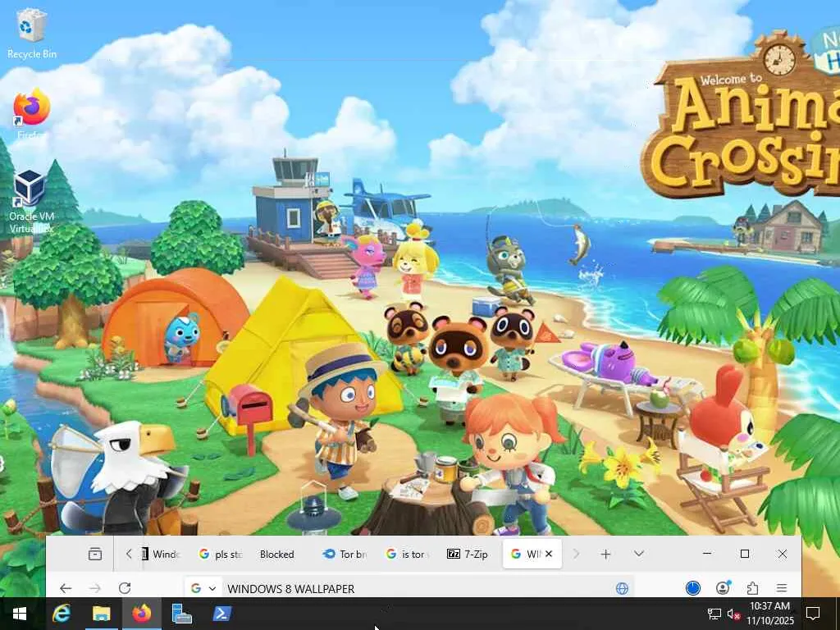Launch Internet Explorer from the taskbar

tap(61, 614)
